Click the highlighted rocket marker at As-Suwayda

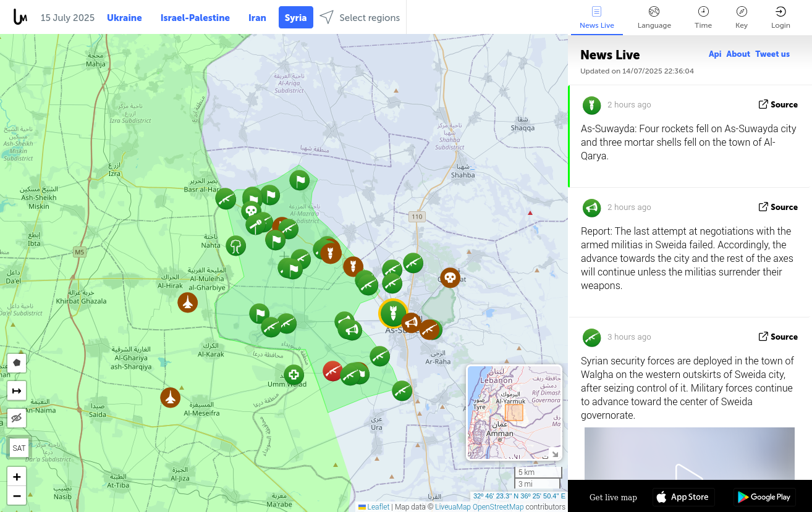(x=393, y=313)
